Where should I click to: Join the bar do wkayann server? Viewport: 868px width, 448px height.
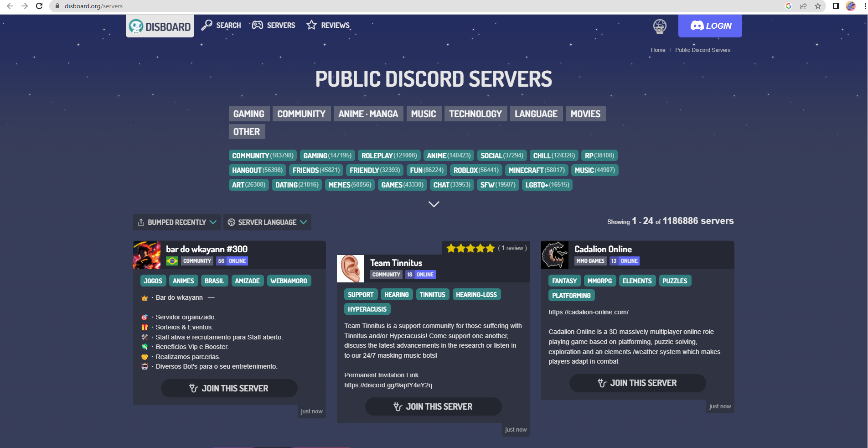point(229,388)
